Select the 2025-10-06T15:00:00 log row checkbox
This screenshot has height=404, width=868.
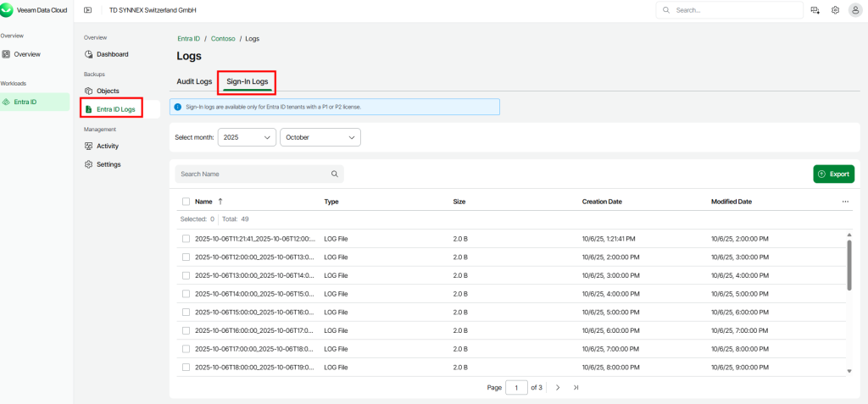186,312
